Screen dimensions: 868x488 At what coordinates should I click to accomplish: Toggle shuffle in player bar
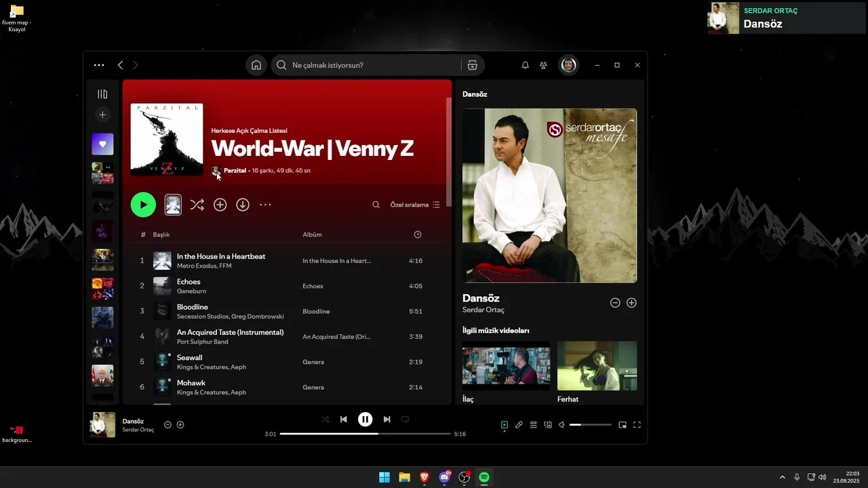(x=325, y=420)
